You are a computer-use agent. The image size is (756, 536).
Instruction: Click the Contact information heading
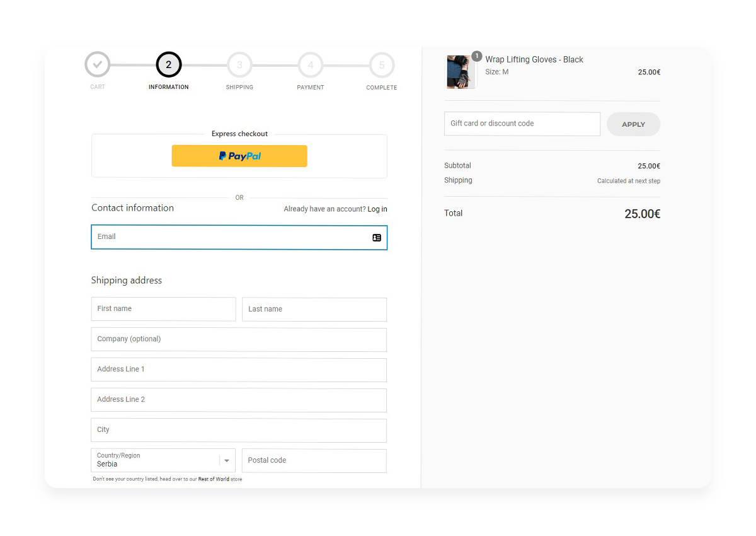click(x=132, y=208)
